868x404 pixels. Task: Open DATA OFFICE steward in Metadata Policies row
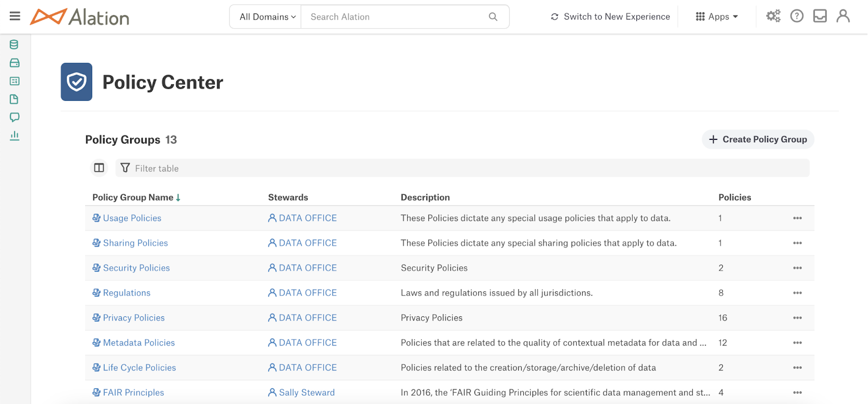303,343
